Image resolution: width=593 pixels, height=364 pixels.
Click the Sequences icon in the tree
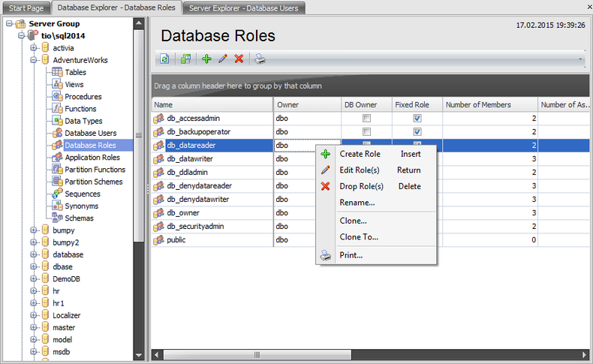click(57, 194)
